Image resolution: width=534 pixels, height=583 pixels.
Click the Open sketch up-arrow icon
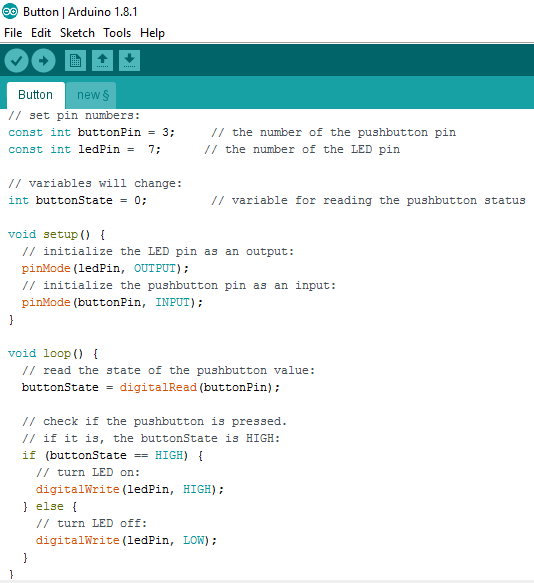pyautogui.click(x=103, y=60)
